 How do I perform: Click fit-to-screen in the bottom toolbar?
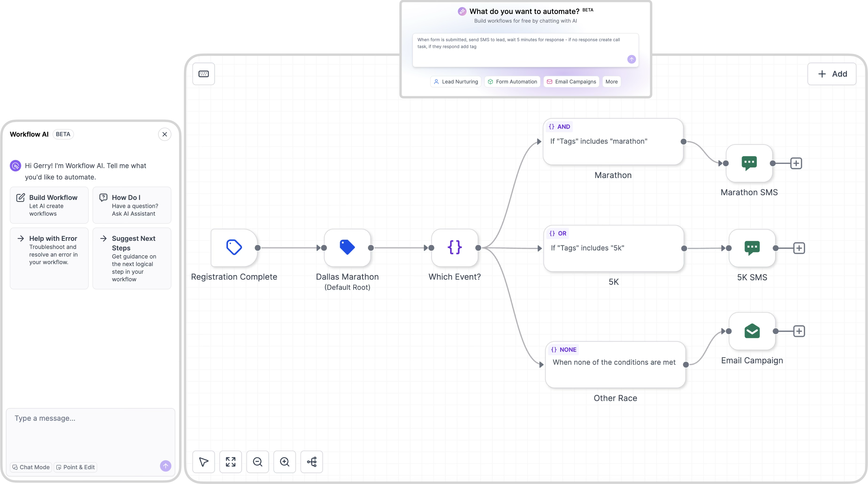coord(231,462)
